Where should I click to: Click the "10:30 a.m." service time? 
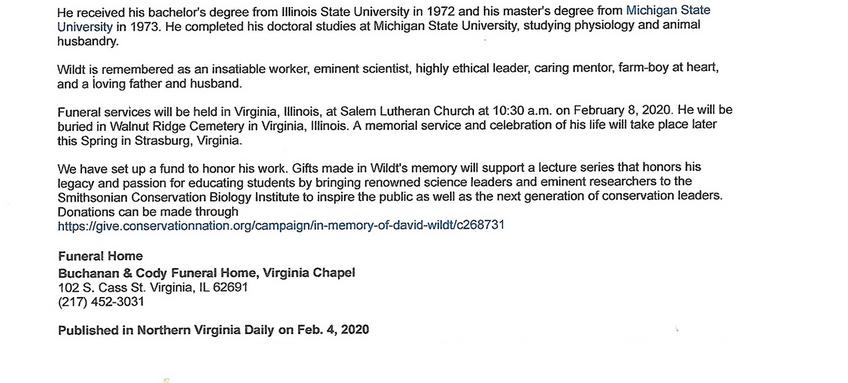(x=520, y=110)
